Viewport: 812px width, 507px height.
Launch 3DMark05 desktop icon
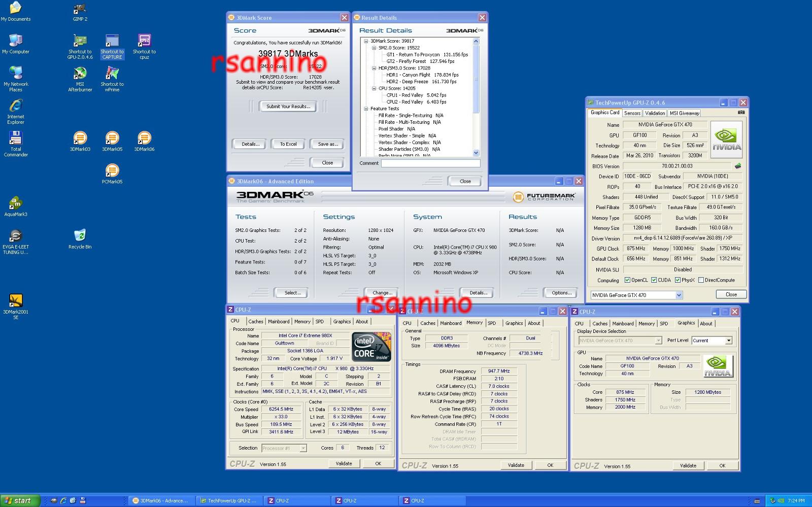[x=112, y=141]
